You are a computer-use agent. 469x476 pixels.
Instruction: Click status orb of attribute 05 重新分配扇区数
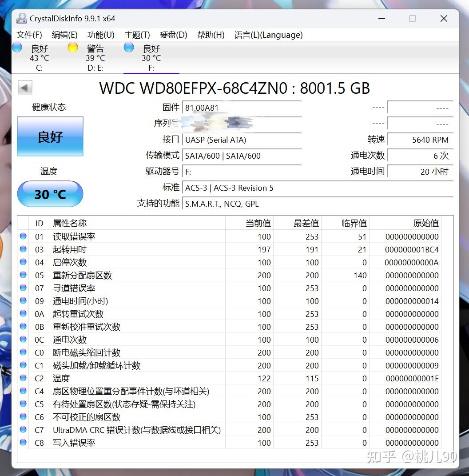pyautogui.click(x=23, y=275)
